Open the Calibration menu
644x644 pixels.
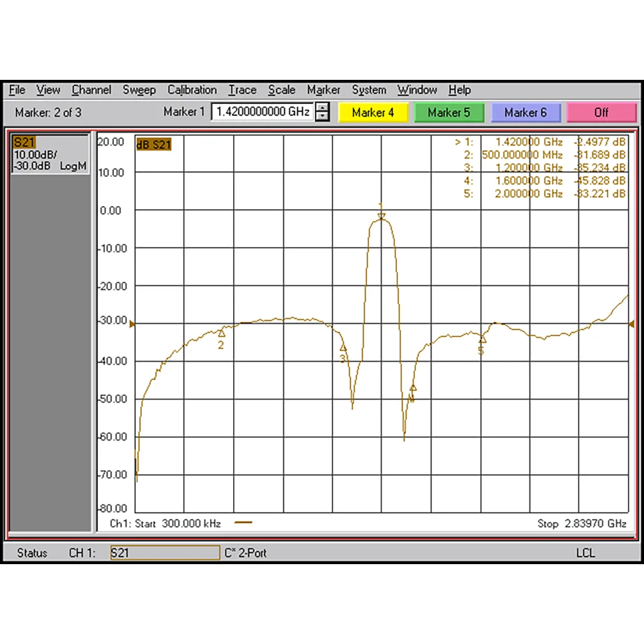pos(192,90)
